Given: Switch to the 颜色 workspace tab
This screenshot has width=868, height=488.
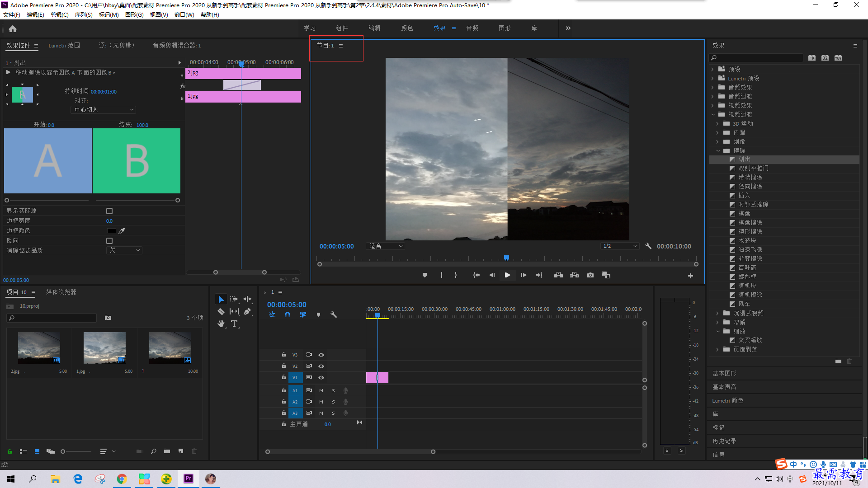Looking at the screenshot, I should click(407, 28).
